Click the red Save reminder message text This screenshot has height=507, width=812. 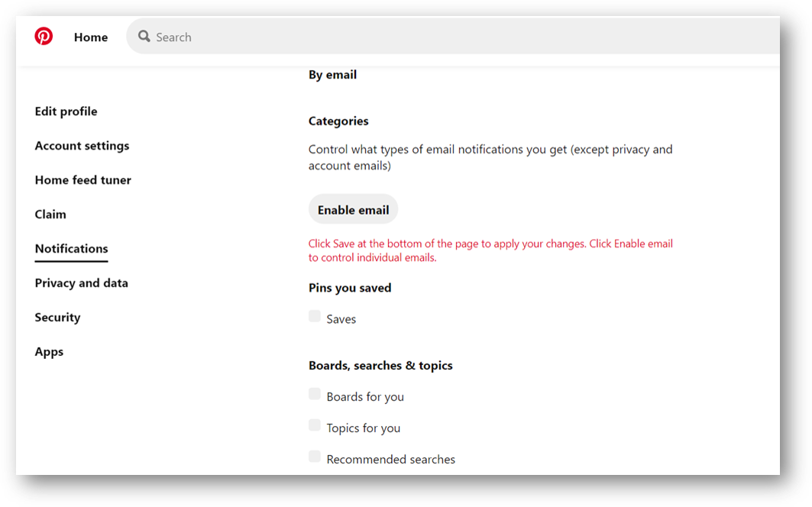490,250
